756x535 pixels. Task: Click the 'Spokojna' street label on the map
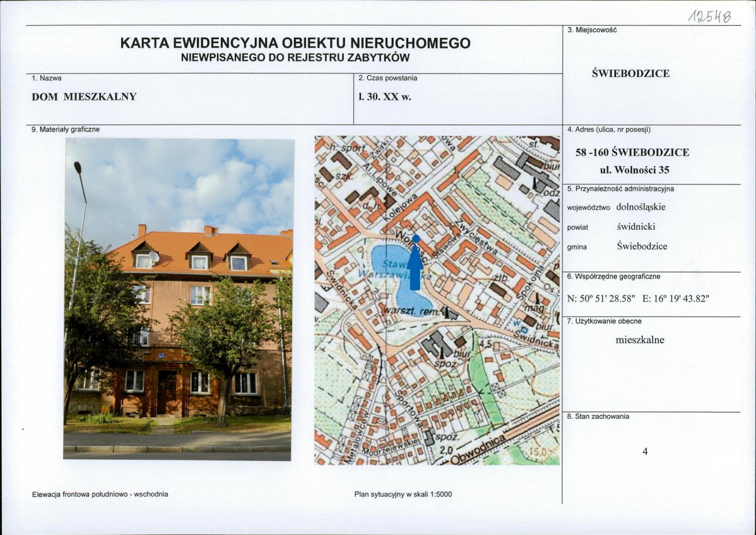(x=531, y=283)
